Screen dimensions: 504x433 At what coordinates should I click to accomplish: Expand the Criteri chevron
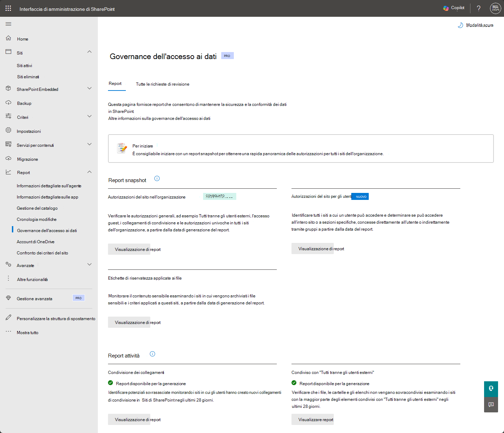click(89, 116)
